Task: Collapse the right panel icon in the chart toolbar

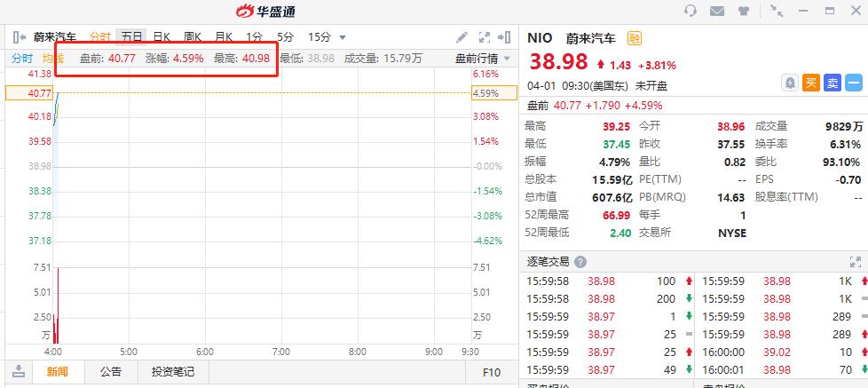Action: coord(504,37)
